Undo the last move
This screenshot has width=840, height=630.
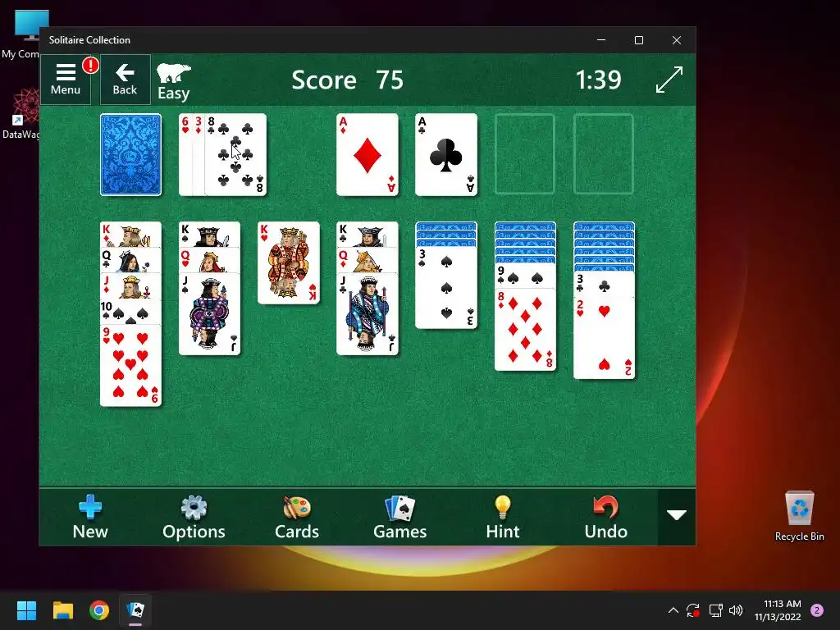coord(606,517)
